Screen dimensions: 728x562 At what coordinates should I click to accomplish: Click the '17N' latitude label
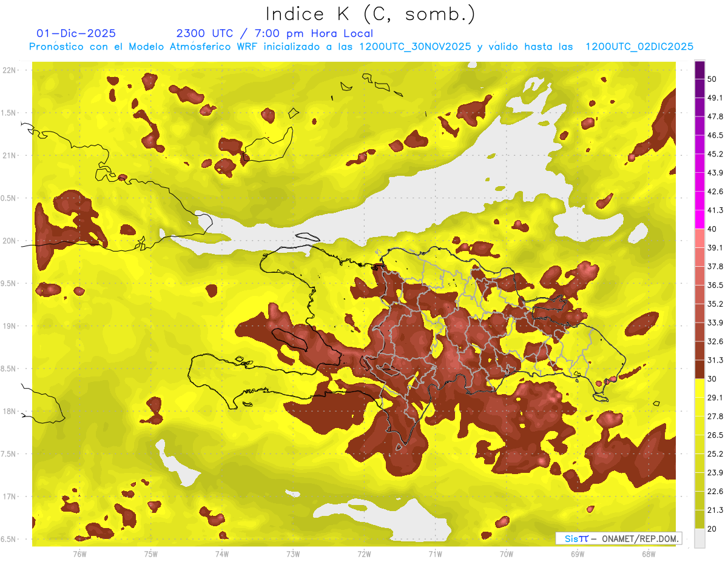click(9, 497)
